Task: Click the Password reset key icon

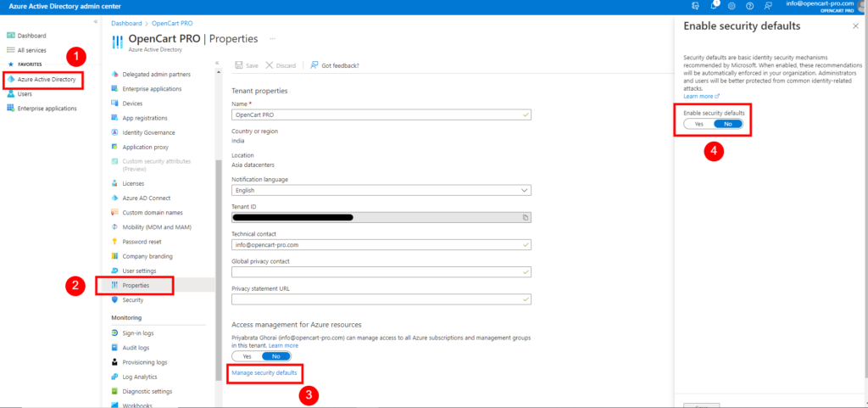Action: tap(115, 242)
